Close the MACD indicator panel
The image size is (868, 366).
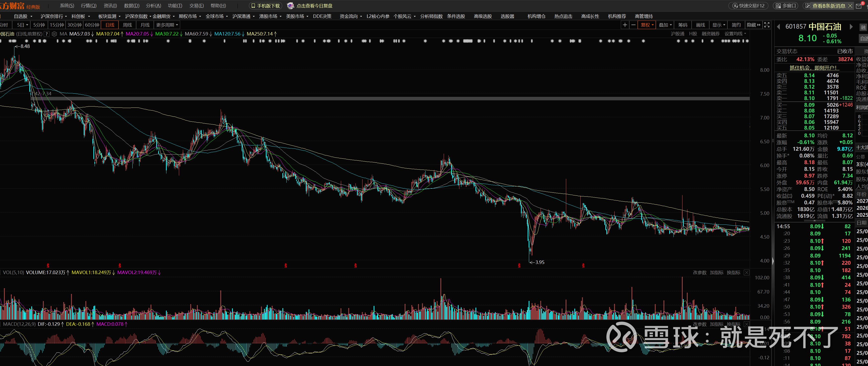click(746, 324)
